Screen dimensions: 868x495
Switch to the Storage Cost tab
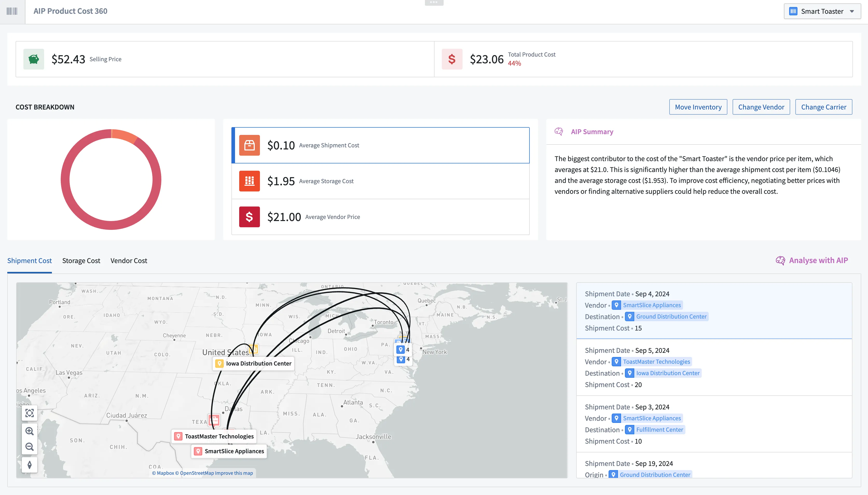pos(81,261)
